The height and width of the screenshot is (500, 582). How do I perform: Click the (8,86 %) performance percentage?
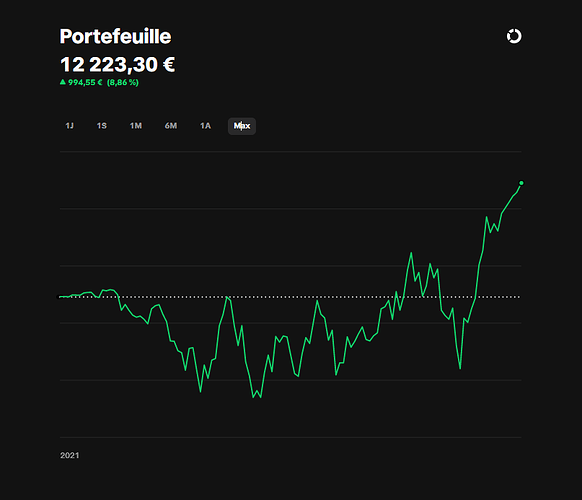[123, 82]
